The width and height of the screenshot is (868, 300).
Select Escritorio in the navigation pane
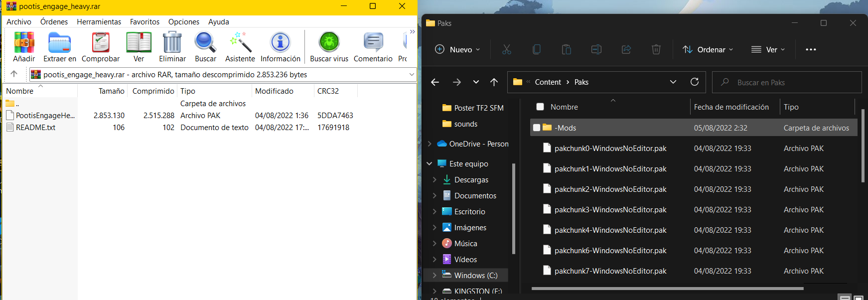point(463,211)
